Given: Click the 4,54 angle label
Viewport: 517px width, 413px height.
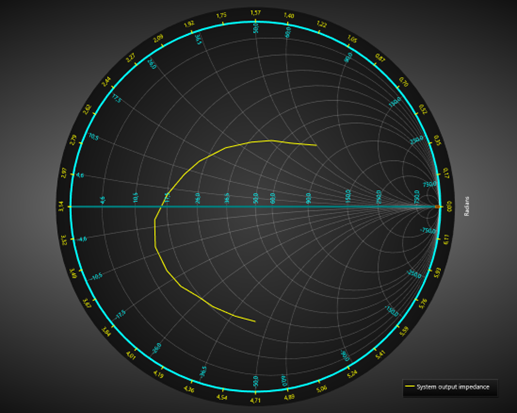Looking at the screenshot, I should tap(222, 397).
